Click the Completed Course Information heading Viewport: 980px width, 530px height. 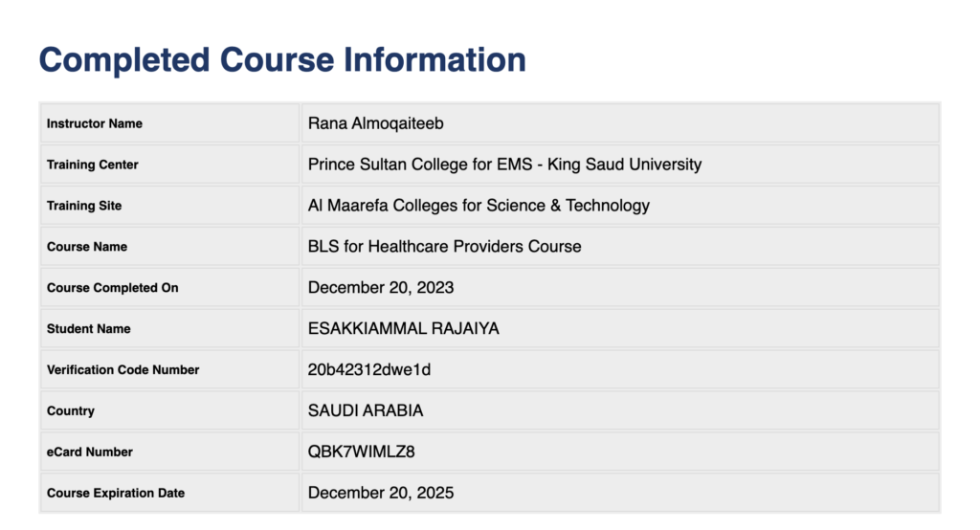pyautogui.click(x=282, y=59)
